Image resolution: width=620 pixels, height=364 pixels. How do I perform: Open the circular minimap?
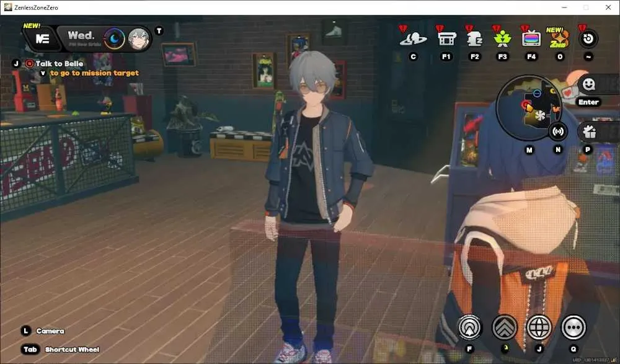tap(528, 108)
